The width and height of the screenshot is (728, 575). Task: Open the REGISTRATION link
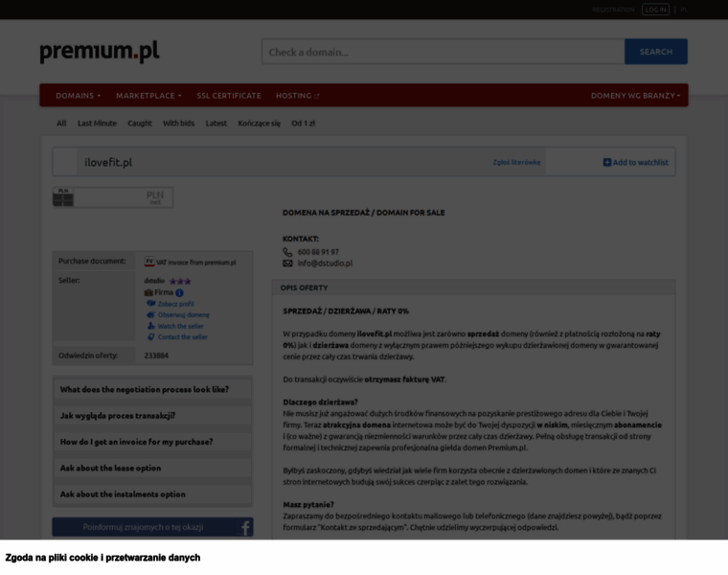(x=613, y=10)
